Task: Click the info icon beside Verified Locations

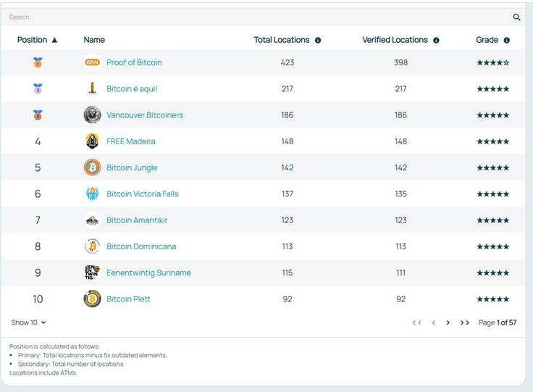Action: pos(436,40)
